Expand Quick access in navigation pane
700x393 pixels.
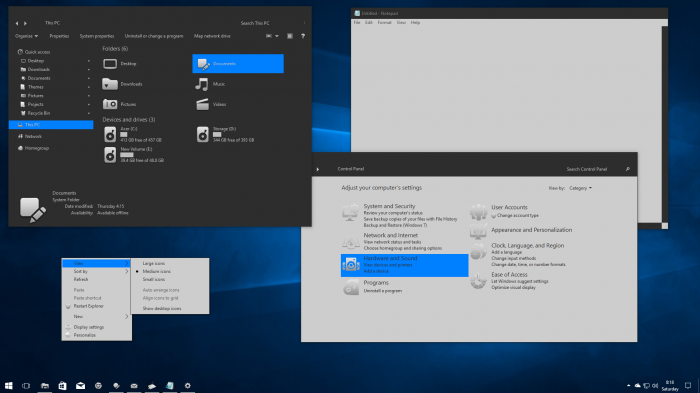(x=37, y=52)
